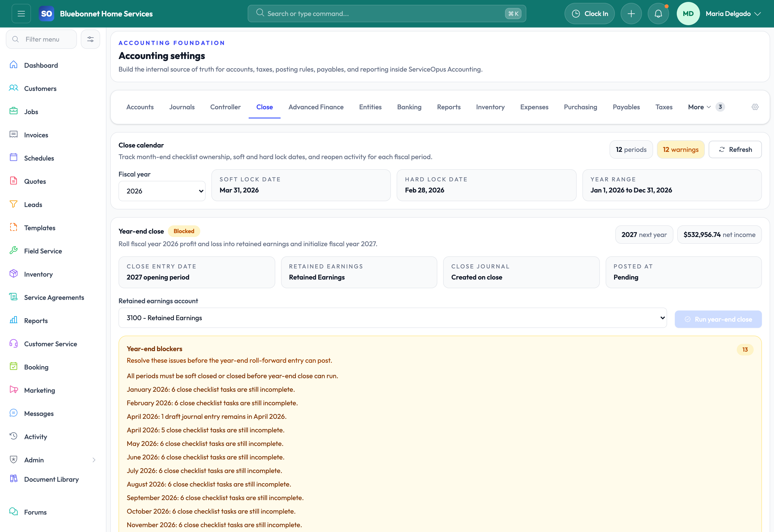Expand the Maria Delgado user menu chevron
This screenshot has width=774, height=532.
758,14
